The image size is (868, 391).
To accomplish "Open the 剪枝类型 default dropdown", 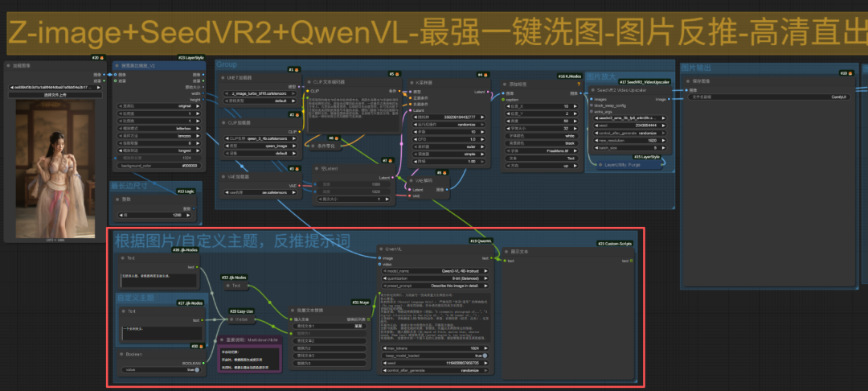I will 262,101.
